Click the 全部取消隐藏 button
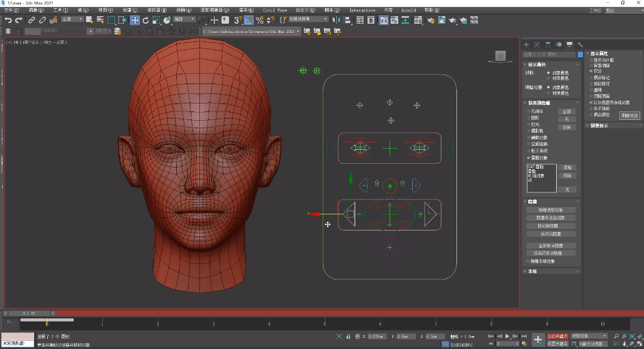Viewport: 644px width, 349px height. pyautogui.click(x=551, y=246)
